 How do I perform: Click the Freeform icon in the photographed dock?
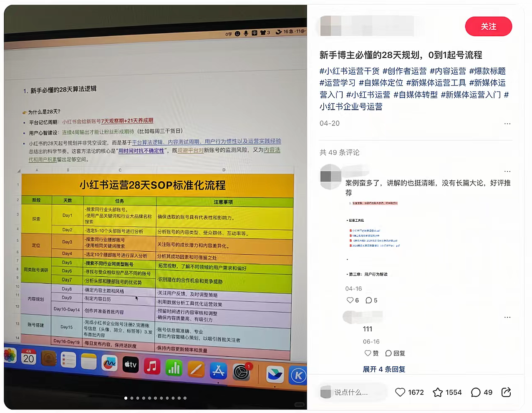point(109,363)
